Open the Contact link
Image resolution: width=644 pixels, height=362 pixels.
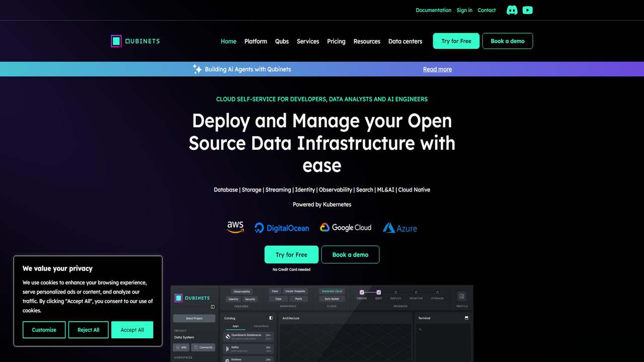tap(487, 10)
